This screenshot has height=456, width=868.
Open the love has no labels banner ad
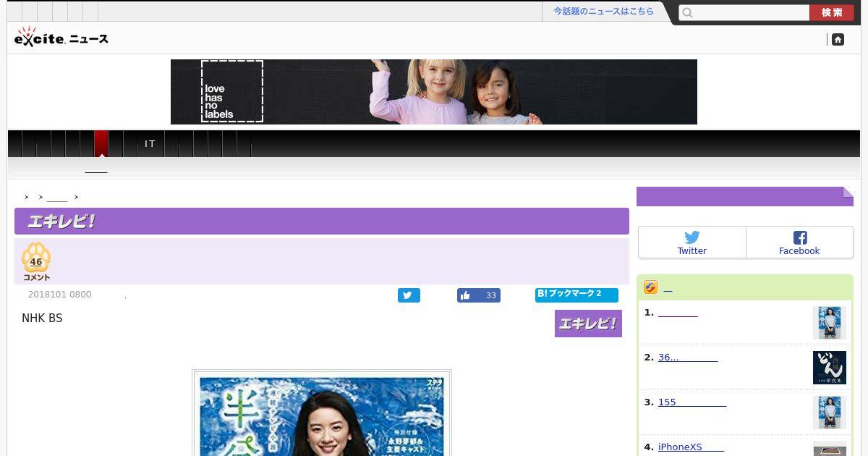click(434, 92)
